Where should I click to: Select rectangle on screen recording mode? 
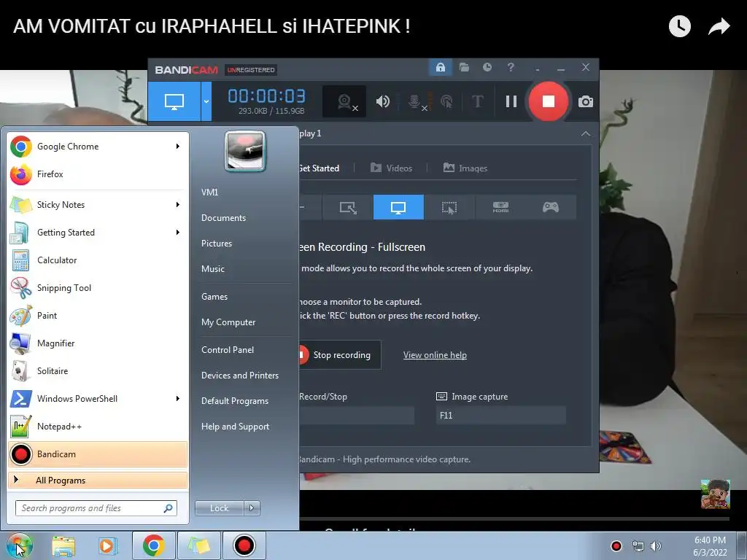(348, 207)
